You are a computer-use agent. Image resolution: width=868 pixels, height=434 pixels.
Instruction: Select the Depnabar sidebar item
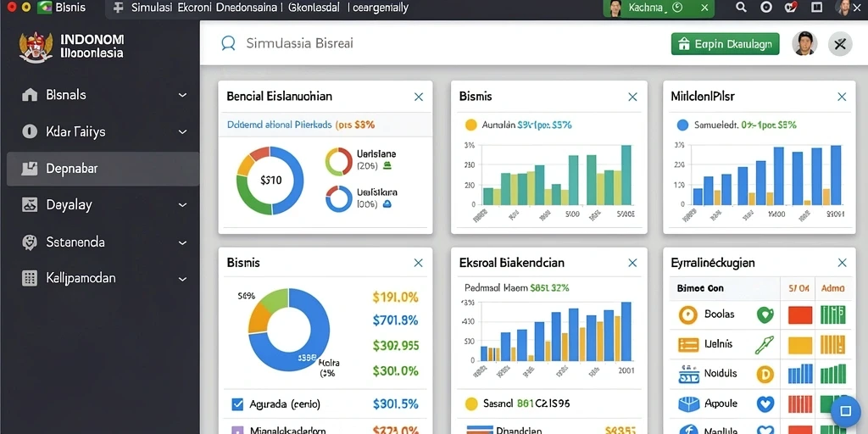pyautogui.click(x=103, y=169)
